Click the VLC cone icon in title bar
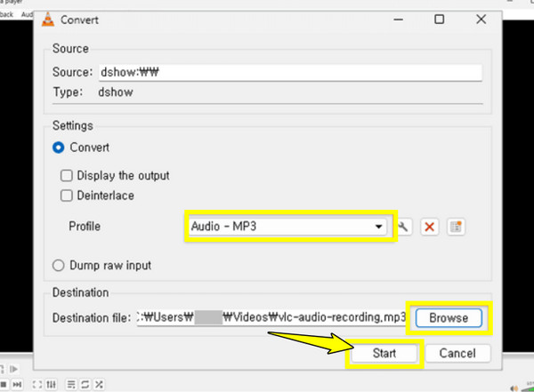This screenshot has height=392, width=534. [48, 20]
